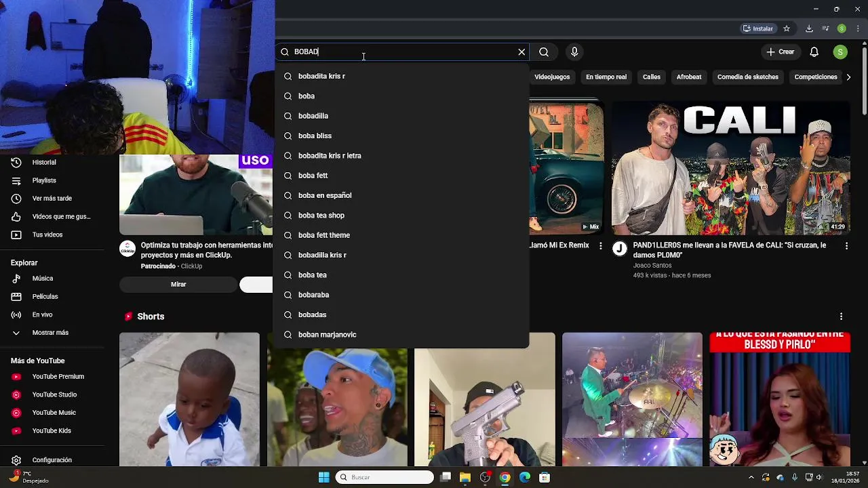Viewport: 868px width, 488px height.
Task: Open YouTube Studio link
Action: point(54,394)
